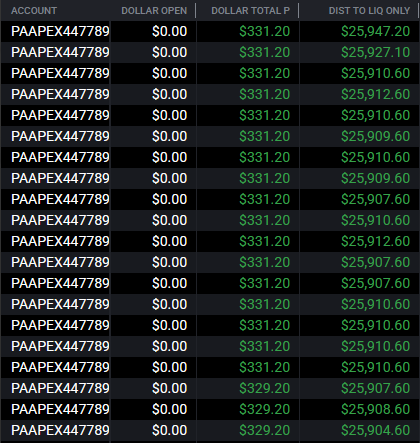Click PAAPEX447789 in the $25,927.10 row
This screenshot has width=420, height=443.
[x=60, y=52]
